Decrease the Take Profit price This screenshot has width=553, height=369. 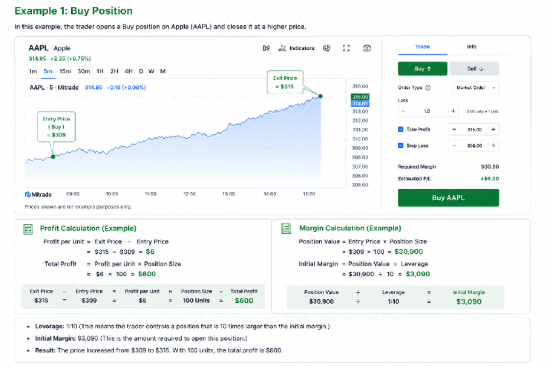click(454, 129)
